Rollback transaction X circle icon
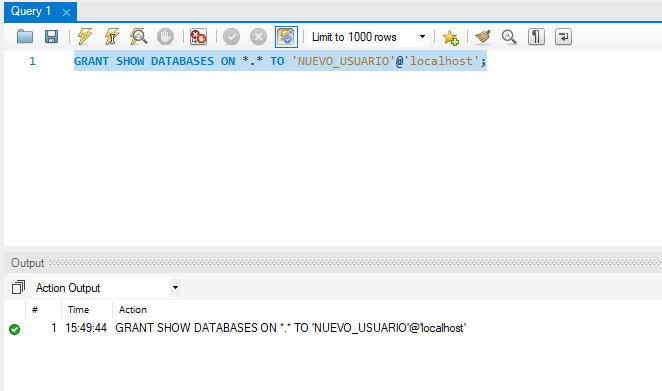Viewport: 662px width, 391px height. pos(258,37)
